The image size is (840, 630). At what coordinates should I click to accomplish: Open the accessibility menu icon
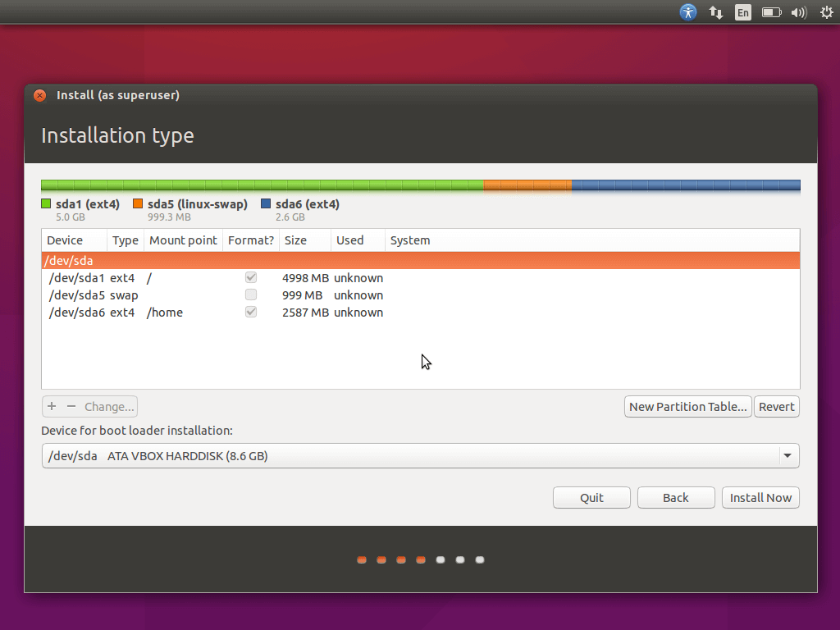click(688, 12)
